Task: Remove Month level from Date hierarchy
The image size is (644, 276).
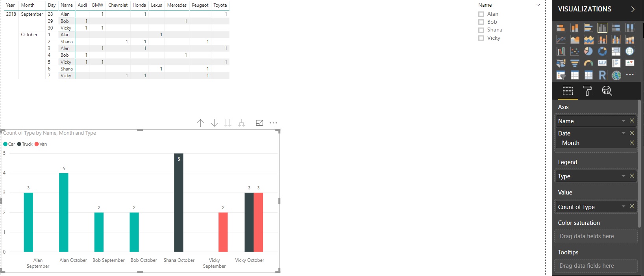Action: [632, 143]
